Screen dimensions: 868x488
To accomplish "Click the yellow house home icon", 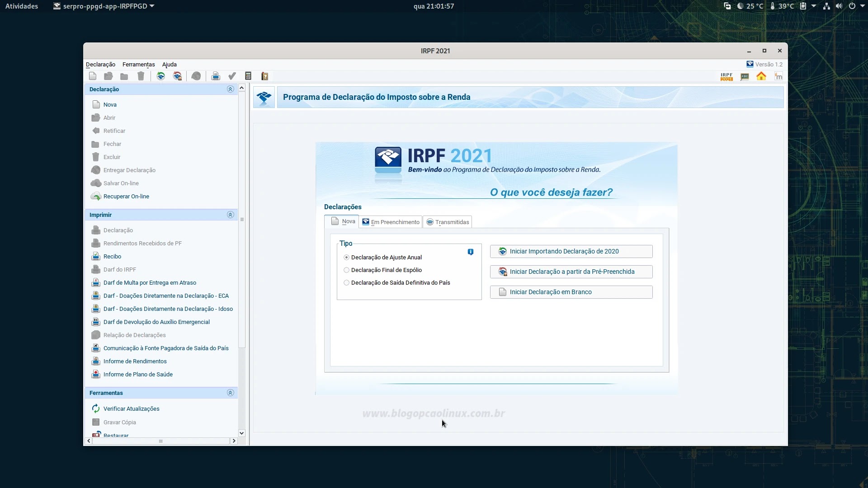I will 761,76.
